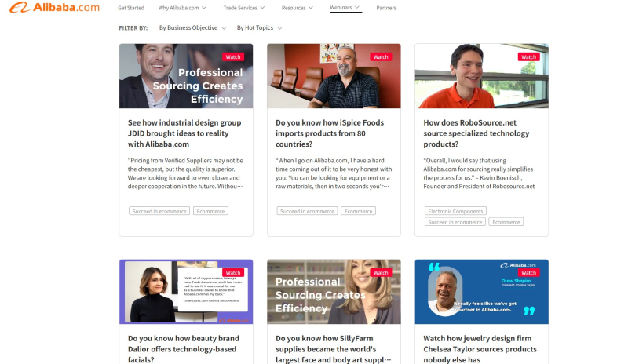Open 'Watch how jewelry design firm Chelsea Taylor' title
Screen dimensions: 628x364
point(480,349)
